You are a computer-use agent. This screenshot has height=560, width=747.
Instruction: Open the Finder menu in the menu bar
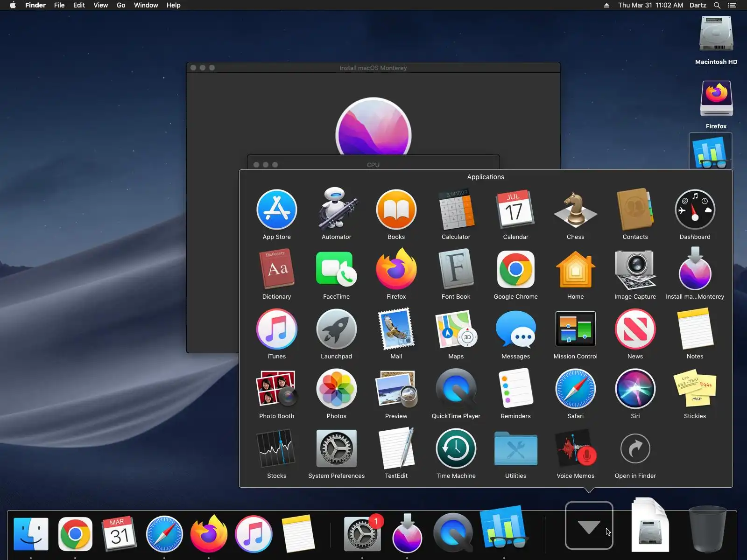(x=35, y=5)
